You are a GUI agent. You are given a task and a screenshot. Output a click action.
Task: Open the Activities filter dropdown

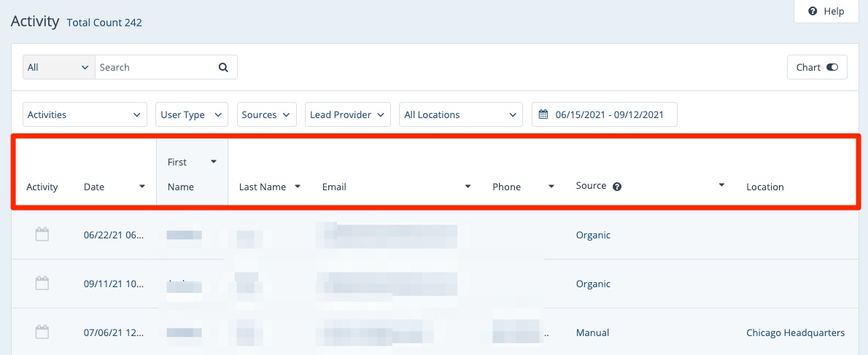pos(84,114)
